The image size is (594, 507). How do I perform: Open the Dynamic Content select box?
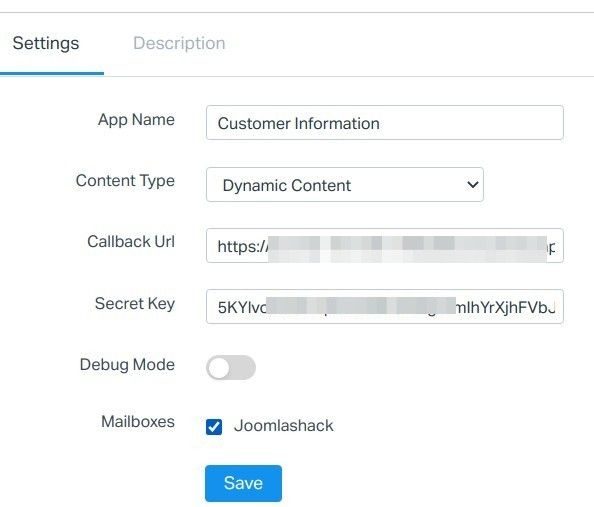click(345, 185)
